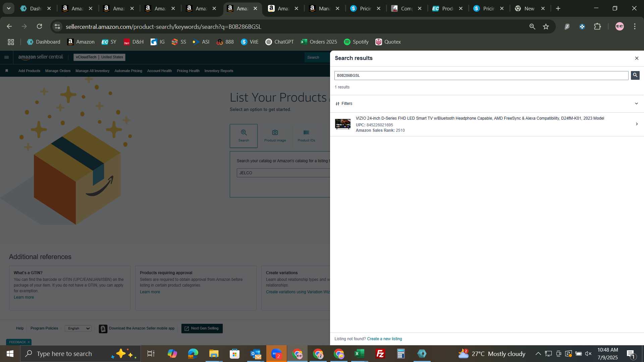Open Add Products menu item
Screen dimensions: 644x362
point(29,71)
